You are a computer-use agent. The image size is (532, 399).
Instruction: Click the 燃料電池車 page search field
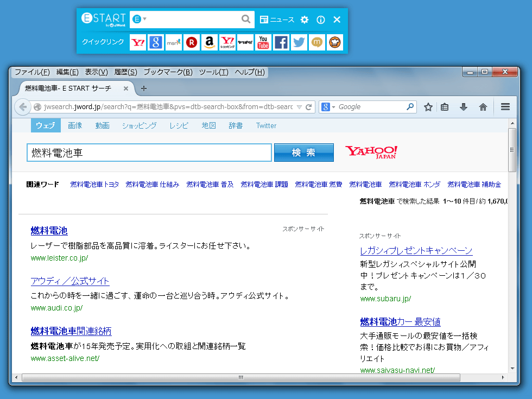tap(149, 153)
